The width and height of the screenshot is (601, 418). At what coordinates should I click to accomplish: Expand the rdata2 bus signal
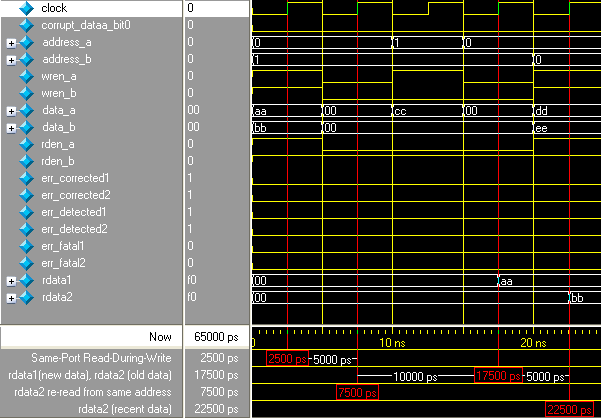point(11,298)
